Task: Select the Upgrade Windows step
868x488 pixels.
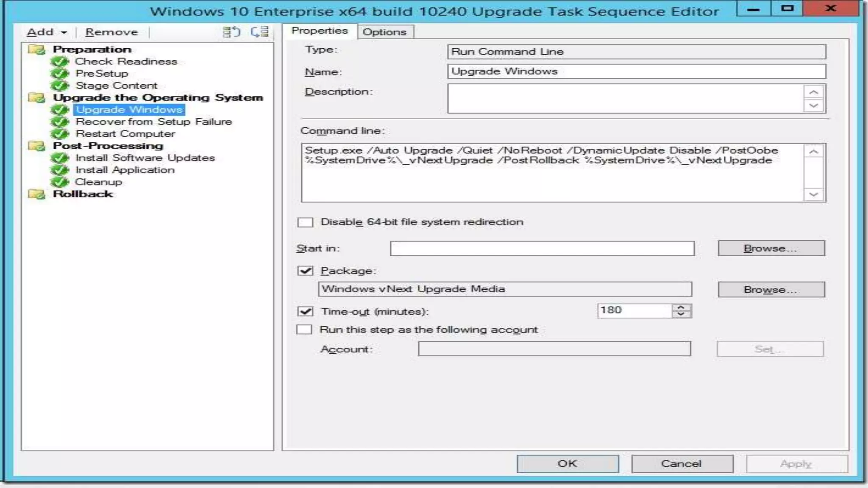Action: (129, 110)
